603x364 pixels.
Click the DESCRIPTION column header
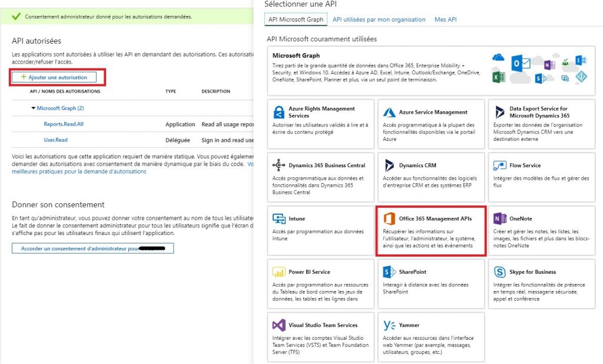click(x=216, y=91)
